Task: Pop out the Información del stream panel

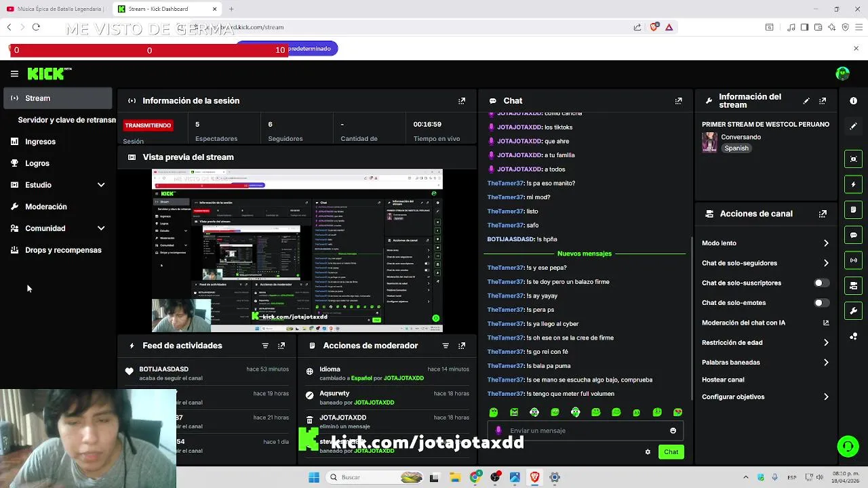Action: pos(823,100)
